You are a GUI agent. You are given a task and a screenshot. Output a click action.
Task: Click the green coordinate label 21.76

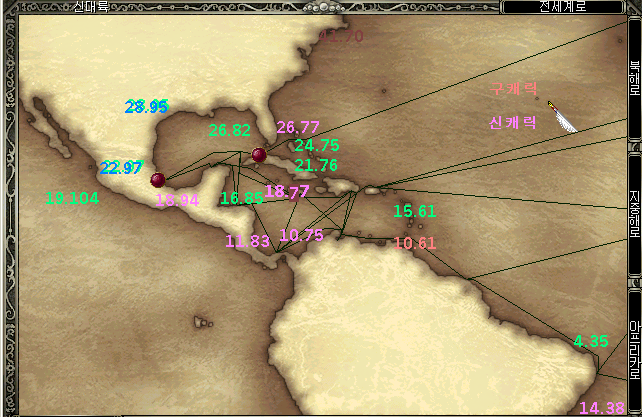[316, 165]
